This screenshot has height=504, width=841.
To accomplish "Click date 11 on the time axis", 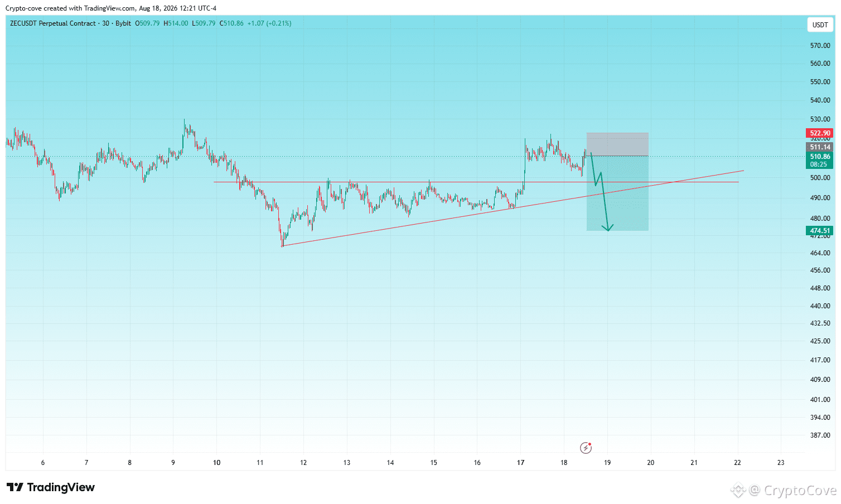I will coord(260,463).
